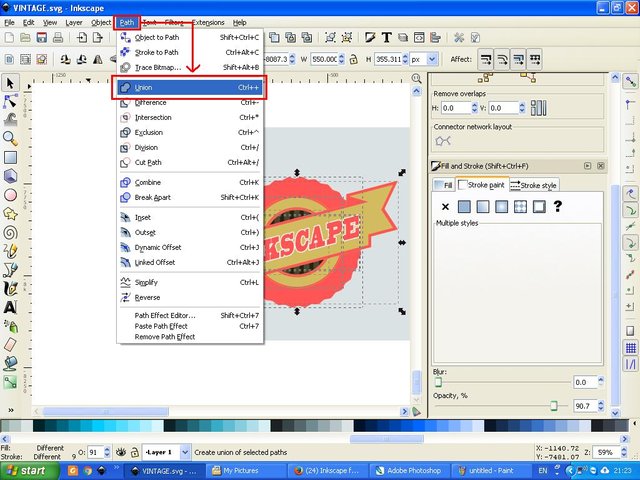
Task: Click the Save document icon
Action: (x=42, y=38)
